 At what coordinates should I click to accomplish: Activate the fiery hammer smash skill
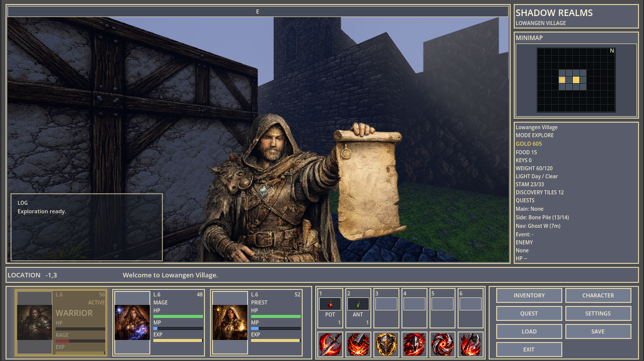(x=358, y=344)
